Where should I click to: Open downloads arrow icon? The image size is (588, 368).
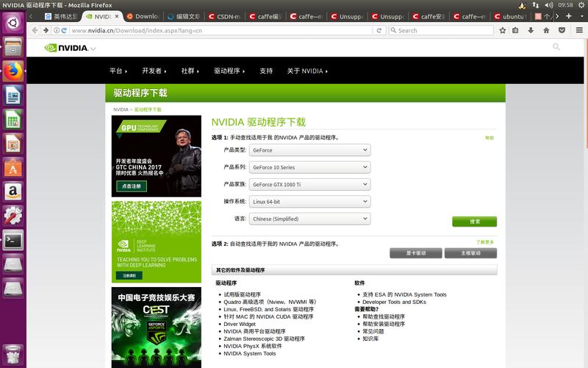pos(531,30)
